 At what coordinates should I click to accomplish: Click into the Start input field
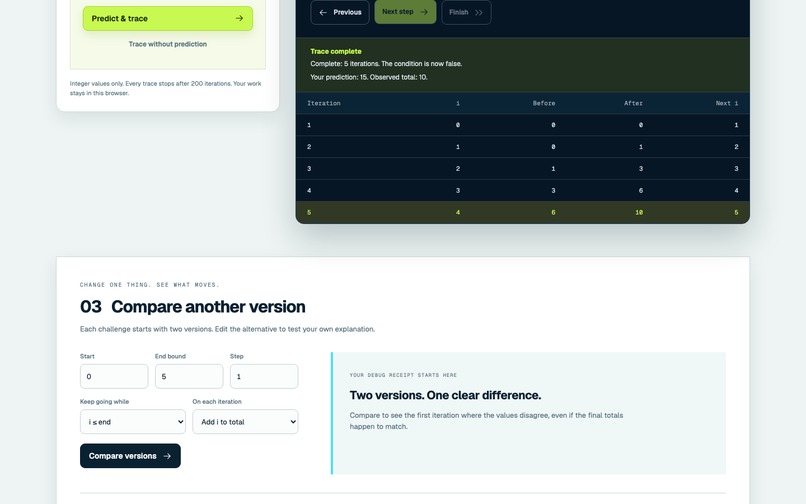[114, 376]
